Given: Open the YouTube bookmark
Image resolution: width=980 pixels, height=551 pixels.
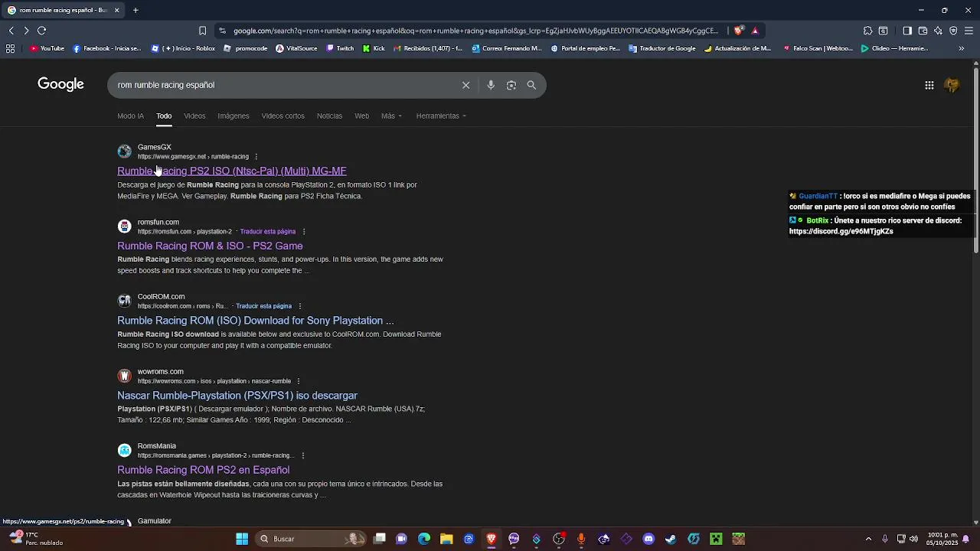Looking at the screenshot, I should [47, 48].
